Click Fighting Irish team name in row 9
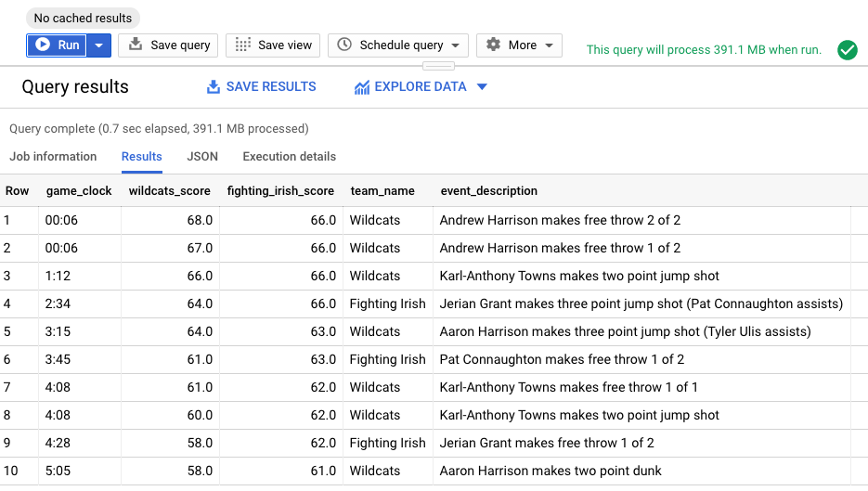868x491 pixels. 387,443
